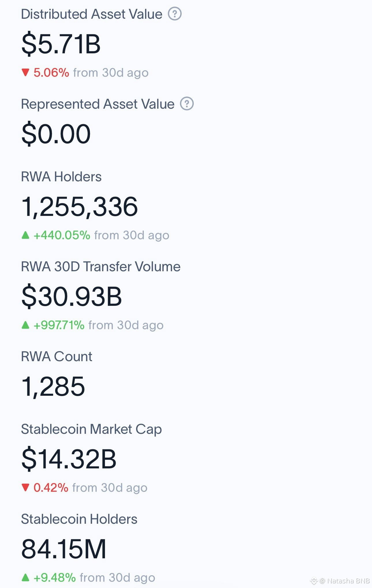Click the Stablecoin Holders label

click(79, 519)
